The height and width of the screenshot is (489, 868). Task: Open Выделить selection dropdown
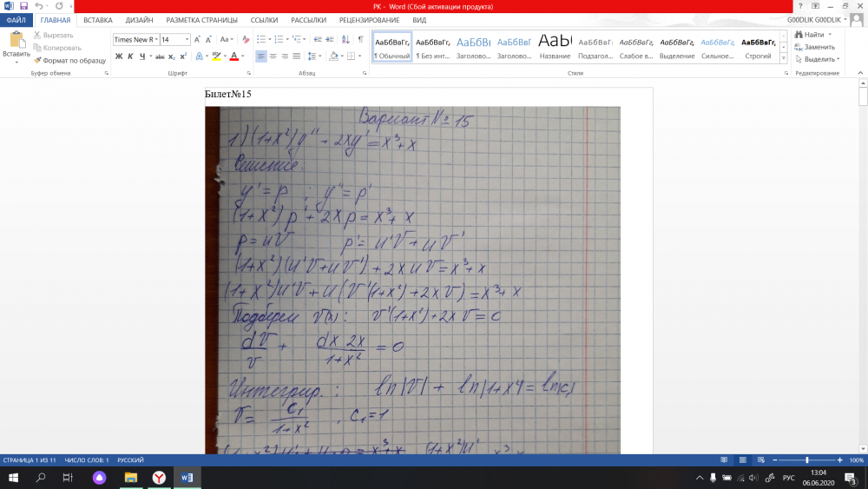pyautogui.click(x=818, y=59)
